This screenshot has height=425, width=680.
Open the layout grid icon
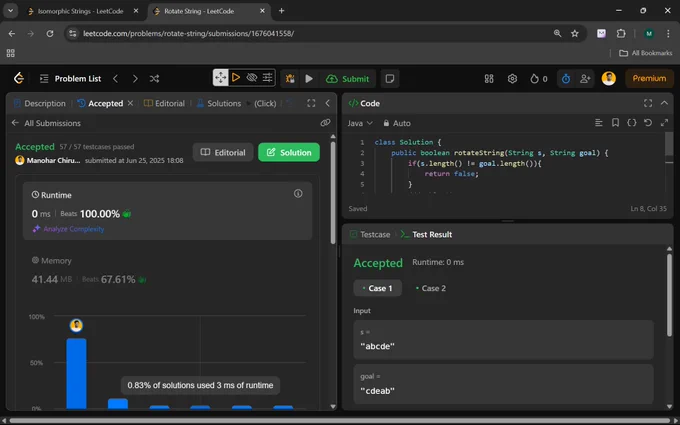tap(489, 78)
